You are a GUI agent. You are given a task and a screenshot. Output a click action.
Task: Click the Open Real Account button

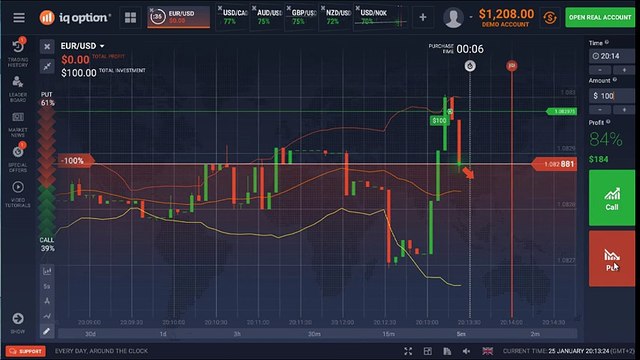point(600,18)
